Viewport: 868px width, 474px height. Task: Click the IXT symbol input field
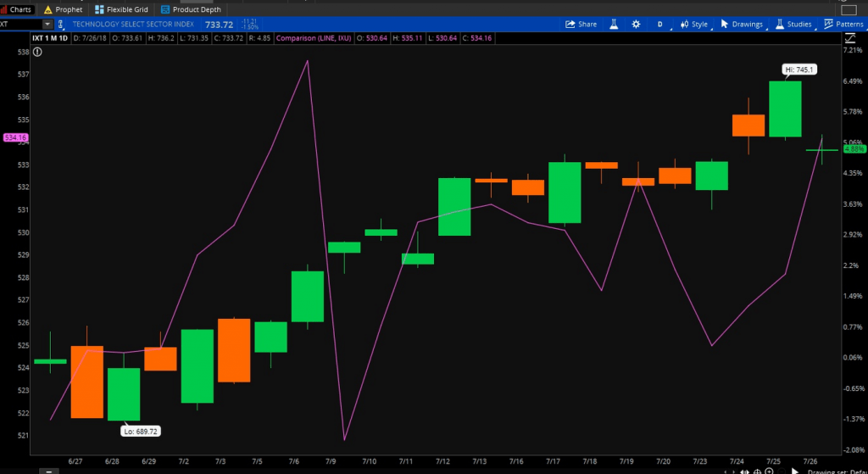(x=20, y=25)
